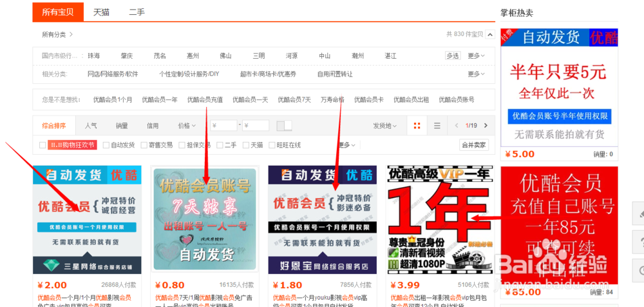Filter by city 河源
The height and width of the screenshot is (307, 644).
pyautogui.click(x=292, y=55)
